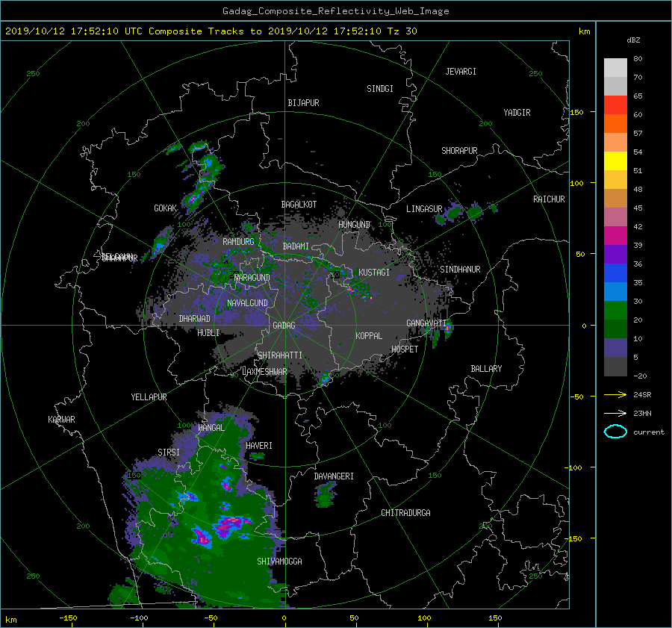Click the JEVARGI city label
The height and width of the screenshot is (628, 672).
(461, 72)
